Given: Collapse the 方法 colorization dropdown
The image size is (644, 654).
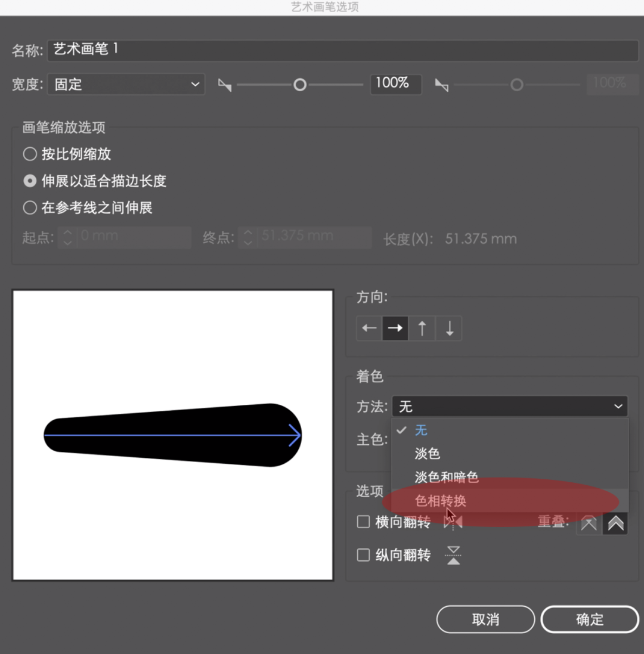Looking at the screenshot, I should 509,407.
